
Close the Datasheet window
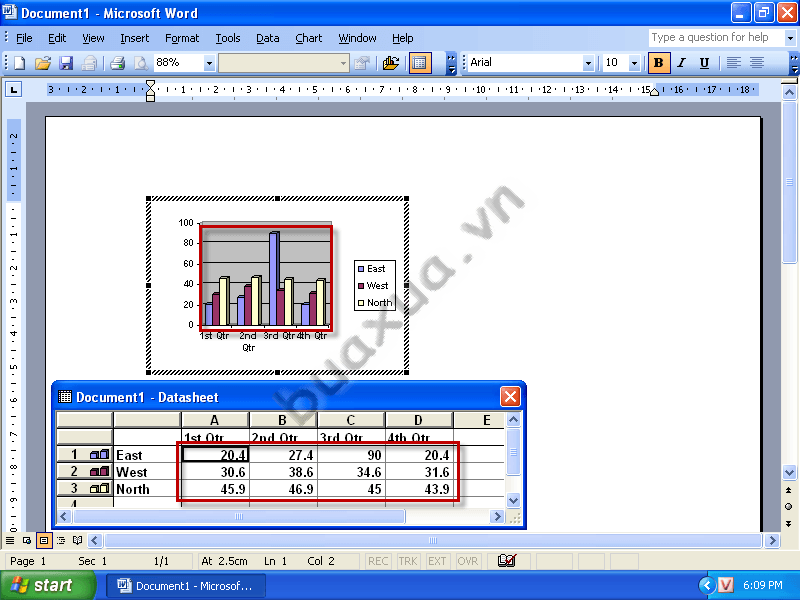[x=510, y=396]
